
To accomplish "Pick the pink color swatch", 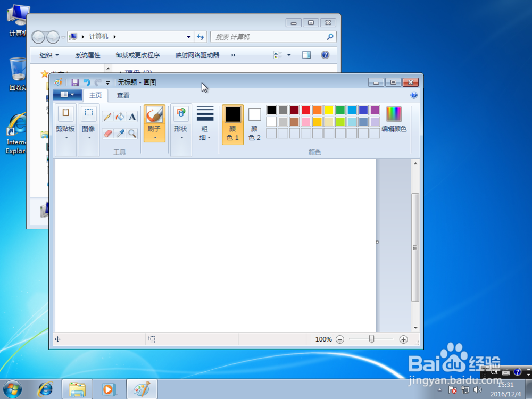I will point(306,121).
